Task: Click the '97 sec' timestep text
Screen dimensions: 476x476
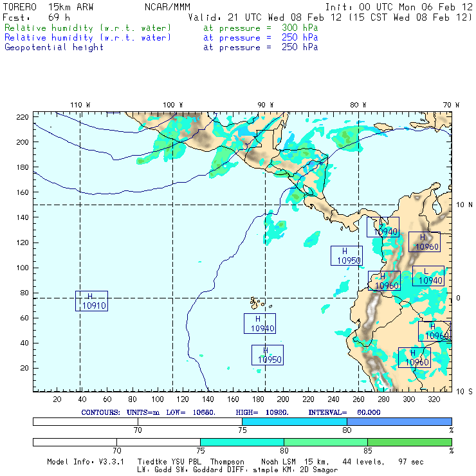Action: click(x=411, y=462)
